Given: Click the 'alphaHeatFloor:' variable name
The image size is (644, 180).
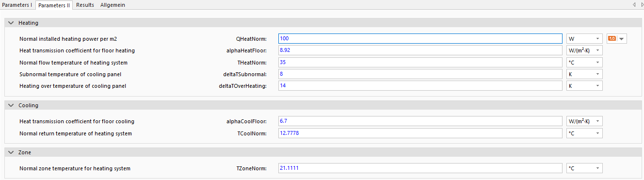Looking at the screenshot, I should click(247, 50).
